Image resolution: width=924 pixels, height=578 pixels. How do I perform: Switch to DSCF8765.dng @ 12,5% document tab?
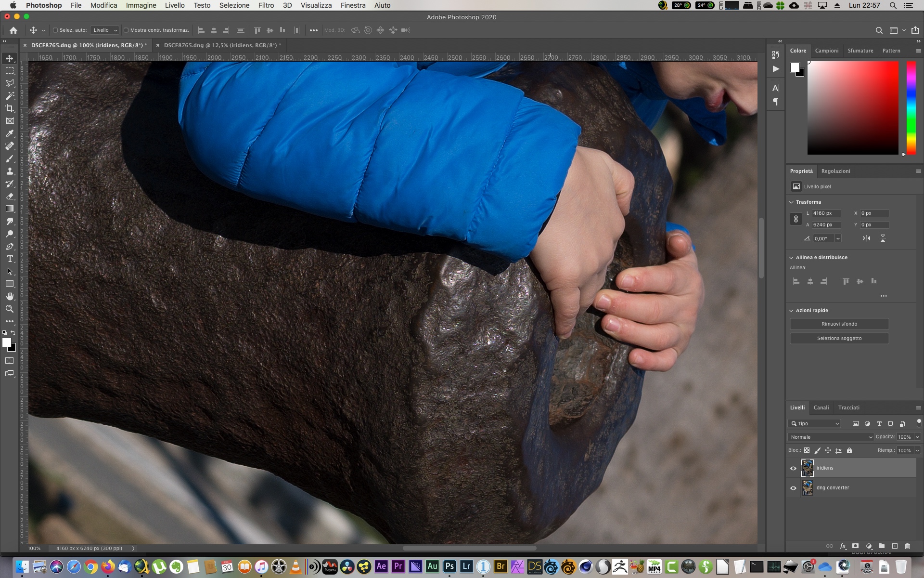222,45
